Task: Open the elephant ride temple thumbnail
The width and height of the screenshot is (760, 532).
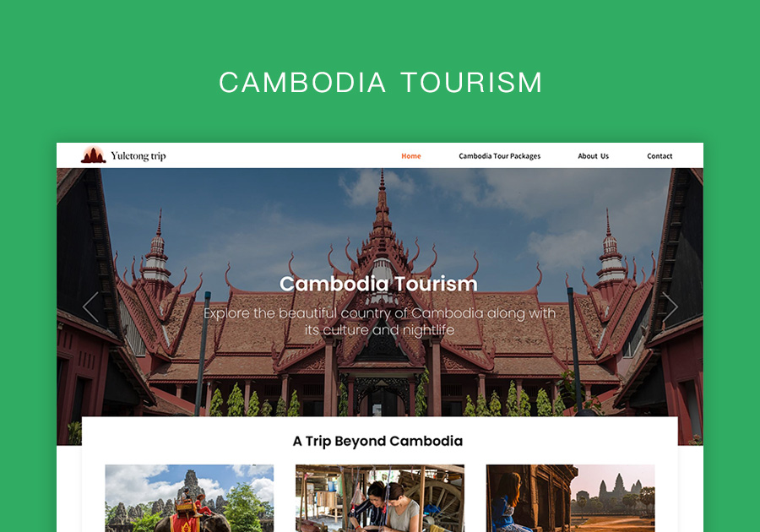Action: (189, 498)
